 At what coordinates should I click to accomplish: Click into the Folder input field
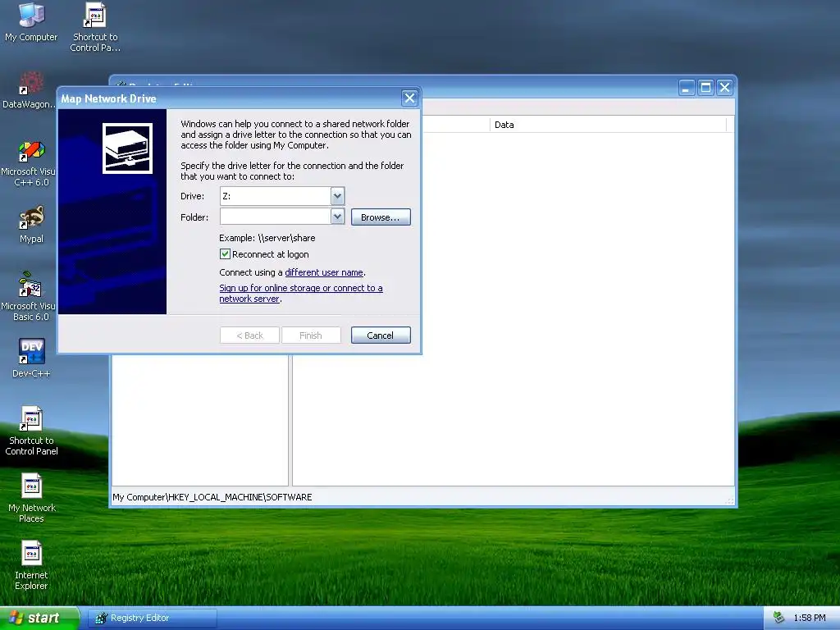point(276,217)
